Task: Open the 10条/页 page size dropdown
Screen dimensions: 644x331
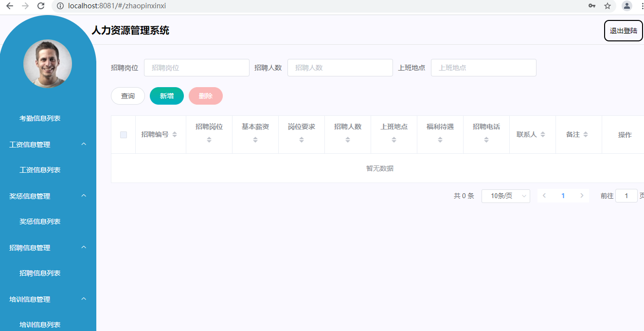Action: [505, 196]
